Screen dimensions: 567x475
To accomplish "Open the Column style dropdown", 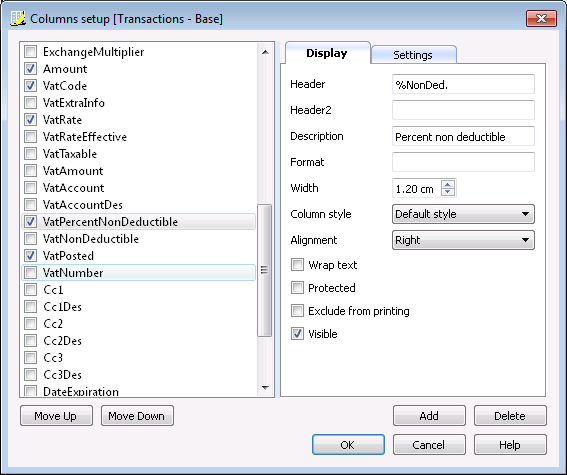I will click(x=463, y=214).
